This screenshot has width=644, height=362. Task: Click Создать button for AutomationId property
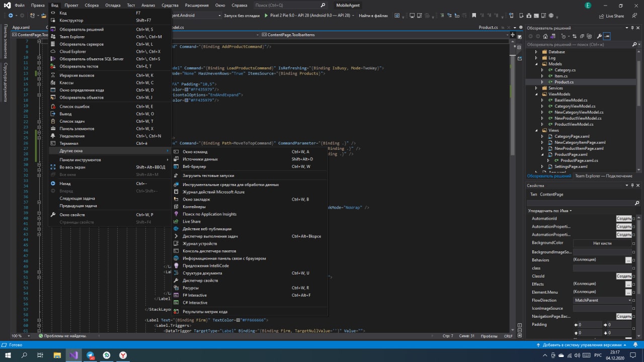click(x=624, y=219)
